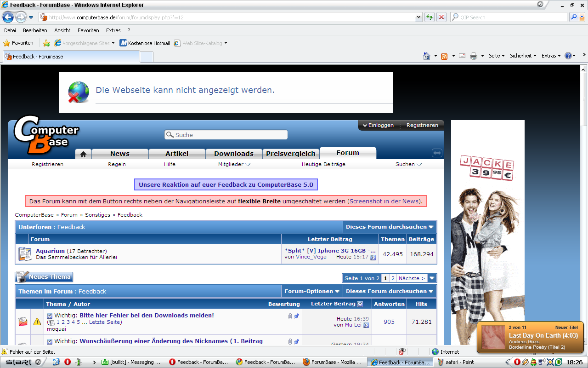Open the Ansicht menu

click(62, 30)
